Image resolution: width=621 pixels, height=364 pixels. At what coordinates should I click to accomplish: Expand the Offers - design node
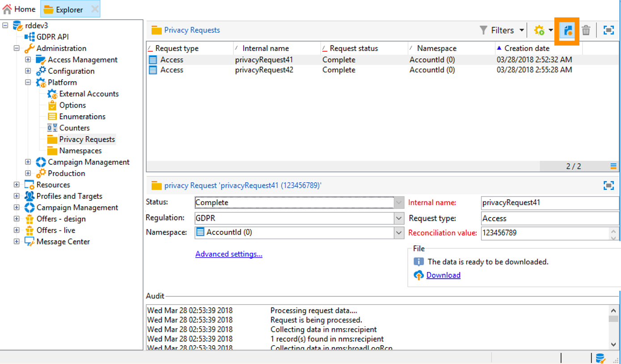pos(17,219)
